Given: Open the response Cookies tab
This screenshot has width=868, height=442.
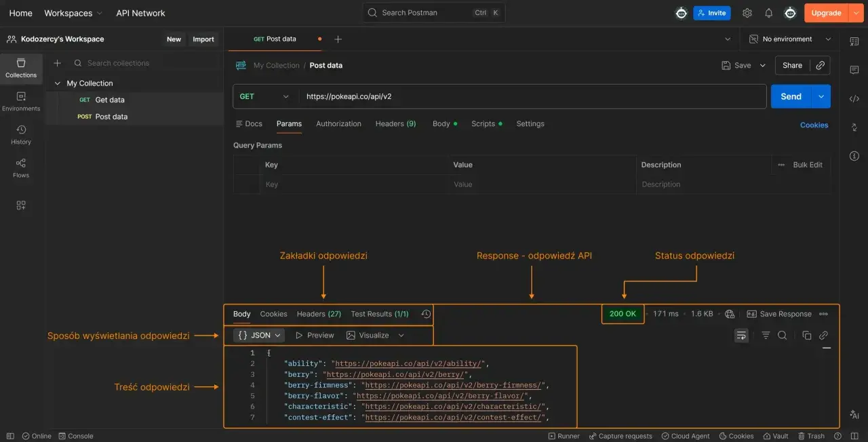Looking at the screenshot, I should coord(273,314).
